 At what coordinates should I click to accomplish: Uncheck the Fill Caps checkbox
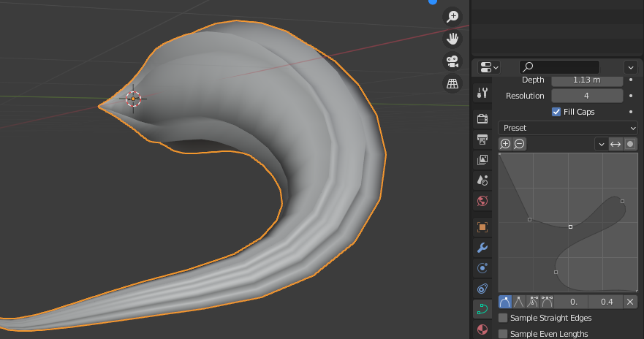coord(556,112)
